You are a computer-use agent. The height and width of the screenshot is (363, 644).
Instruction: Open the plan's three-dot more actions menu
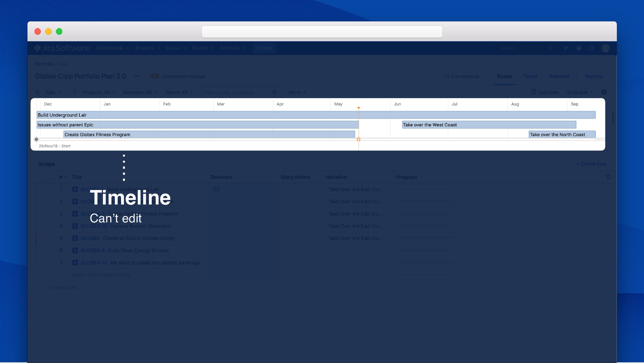(x=137, y=76)
